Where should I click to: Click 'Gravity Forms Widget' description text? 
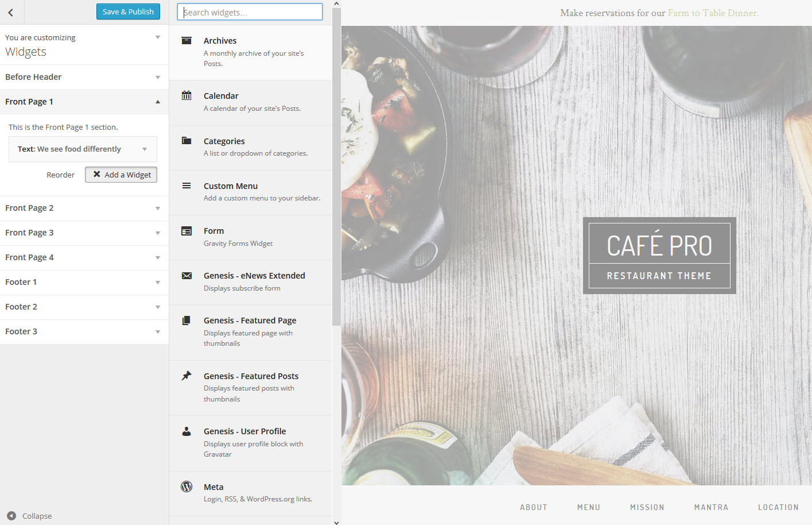tap(238, 244)
